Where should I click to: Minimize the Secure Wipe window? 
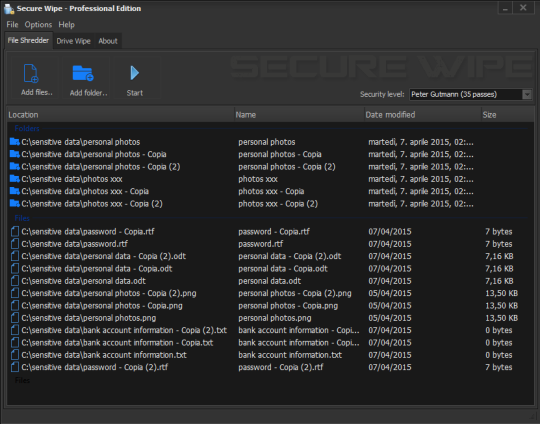[x=505, y=8]
